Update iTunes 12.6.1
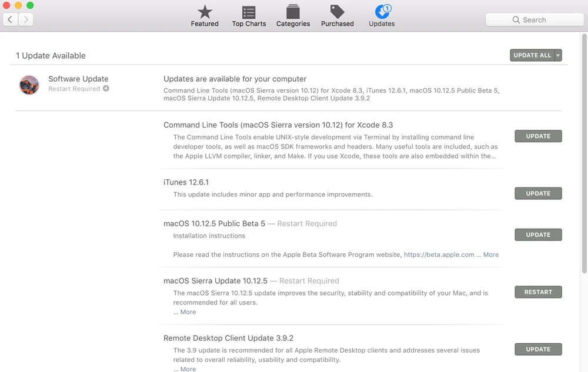The image size is (588, 372). pyautogui.click(x=538, y=193)
